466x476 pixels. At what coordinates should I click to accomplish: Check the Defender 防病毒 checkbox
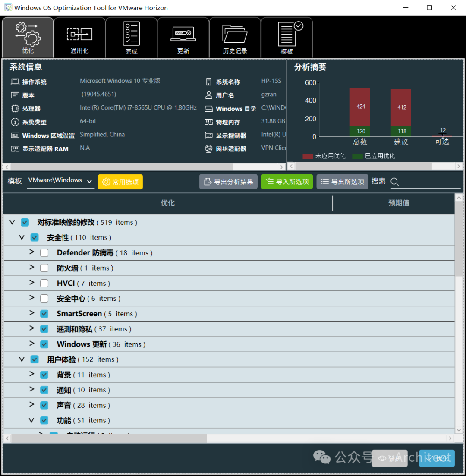[x=44, y=252]
